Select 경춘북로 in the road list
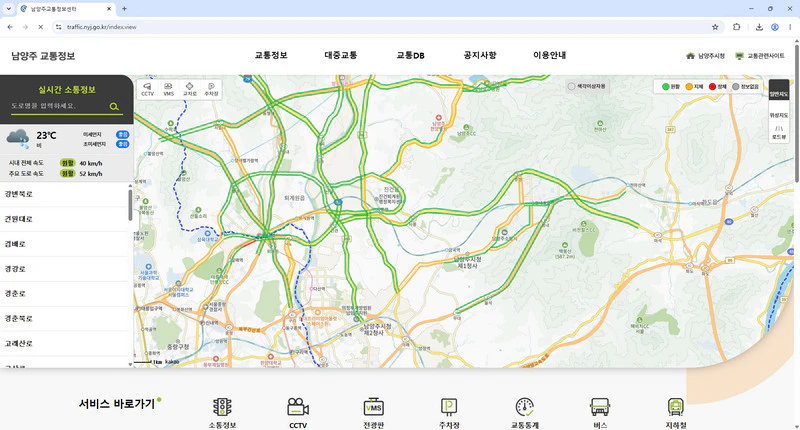This screenshot has width=800, height=430. click(64, 318)
